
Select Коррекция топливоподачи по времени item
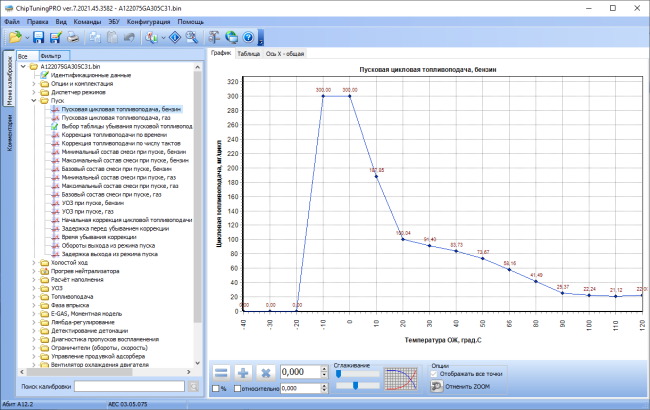[x=114, y=135]
